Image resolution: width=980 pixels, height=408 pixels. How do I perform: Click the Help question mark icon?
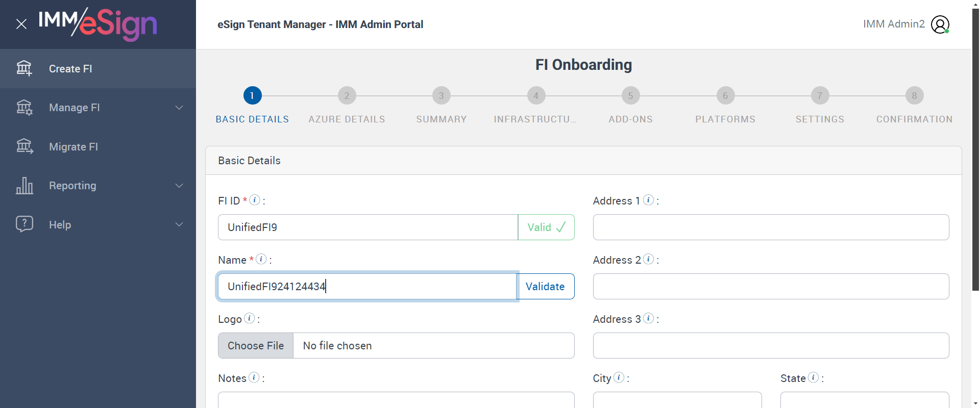click(x=24, y=224)
